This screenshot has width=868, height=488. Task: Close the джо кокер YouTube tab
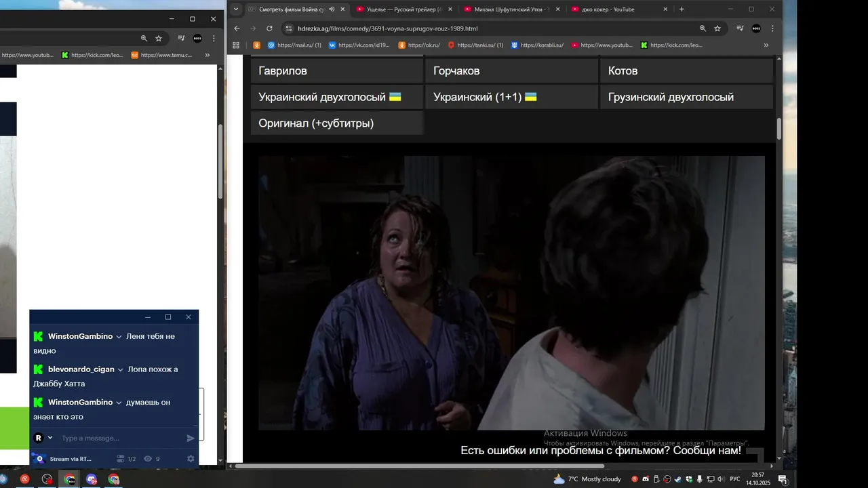click(665, 9)
